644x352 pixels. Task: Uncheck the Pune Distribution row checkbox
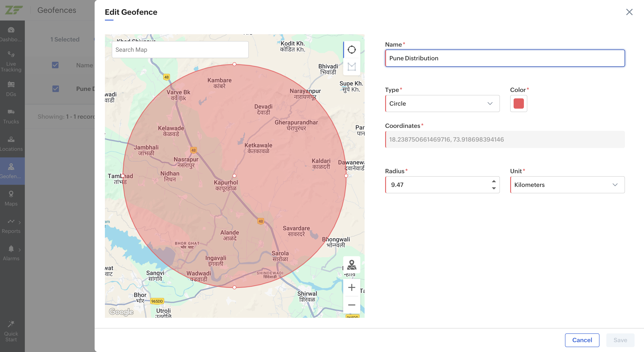(55, 89)
